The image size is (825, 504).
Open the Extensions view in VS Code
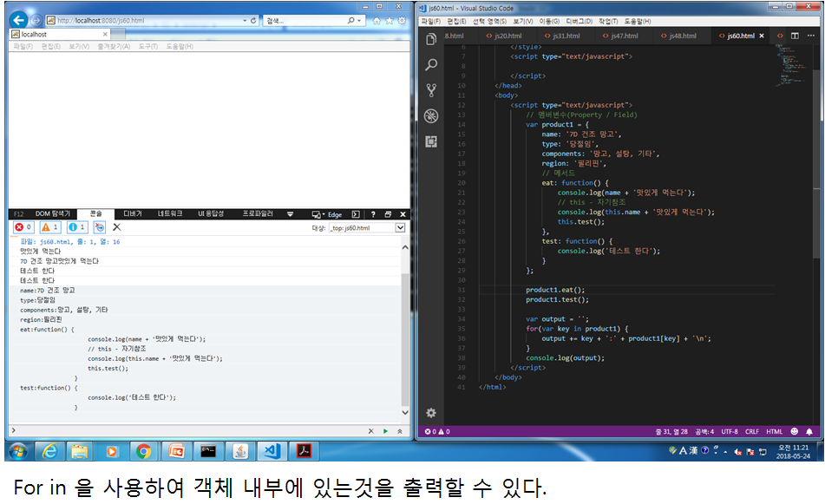(431, 141)
